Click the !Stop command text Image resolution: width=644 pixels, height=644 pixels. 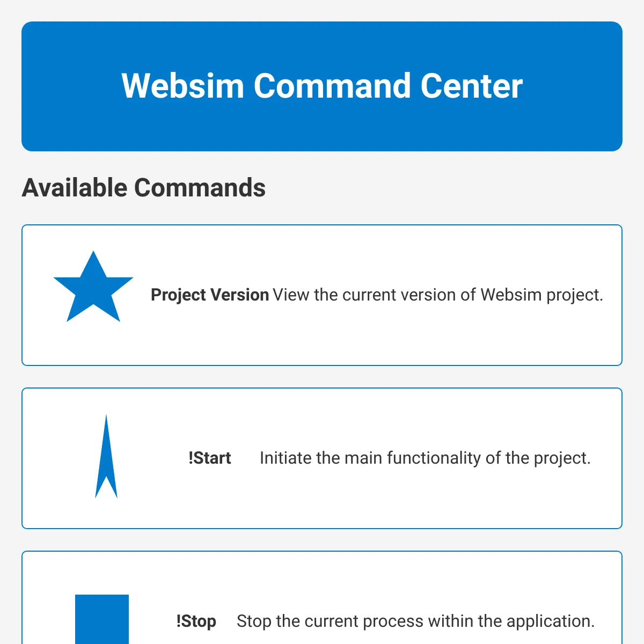click(196, 621)
